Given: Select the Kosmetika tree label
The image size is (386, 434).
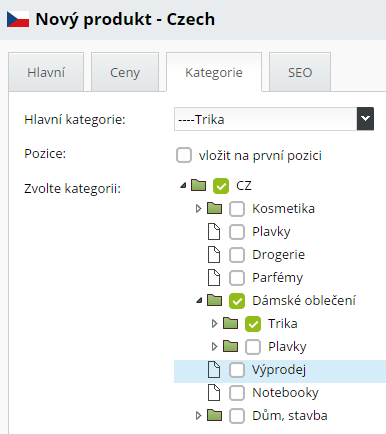Looking at the screenshot, I should point(283,209).
